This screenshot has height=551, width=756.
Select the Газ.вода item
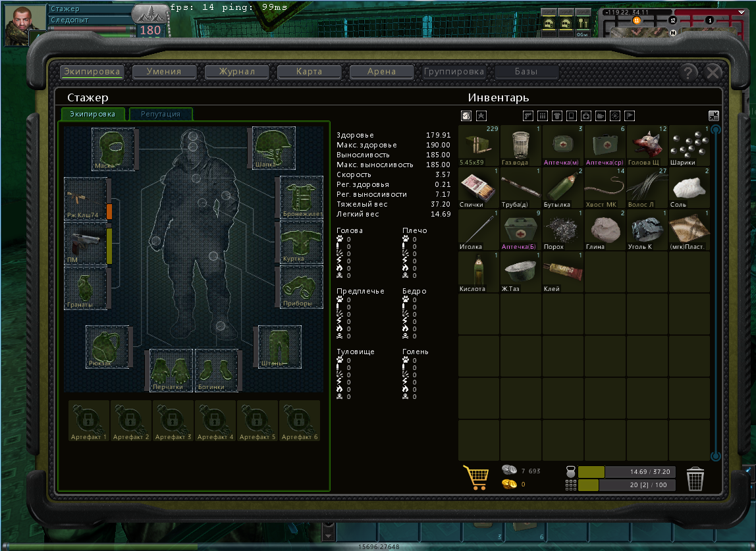click(x=521, y=145)
